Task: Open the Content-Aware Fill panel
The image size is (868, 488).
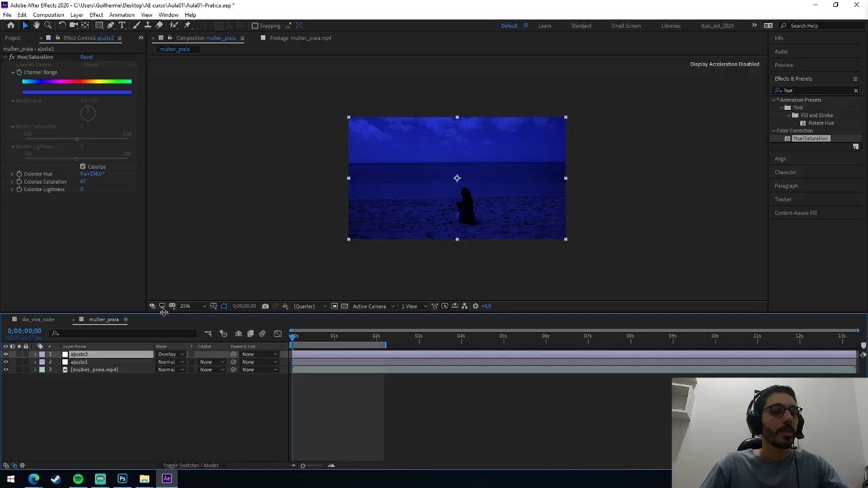Action: tap(796, 213)
